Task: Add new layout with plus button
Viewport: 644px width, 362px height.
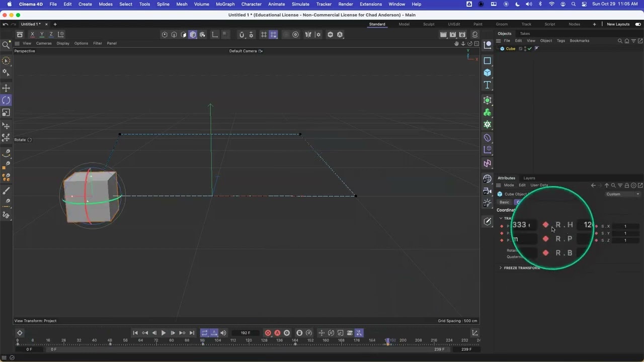Action: tap(594, 24)
